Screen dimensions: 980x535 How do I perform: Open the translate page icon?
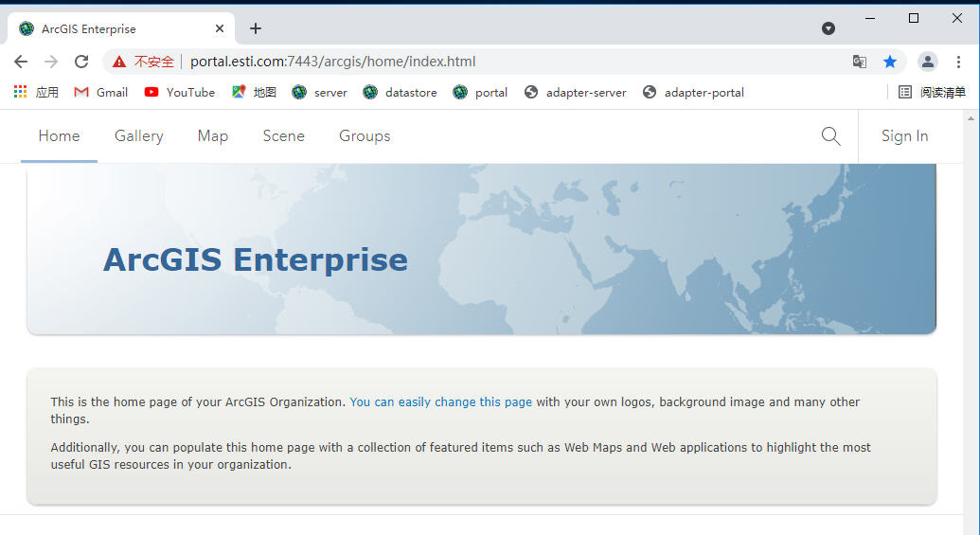click(x=860, y=62)
